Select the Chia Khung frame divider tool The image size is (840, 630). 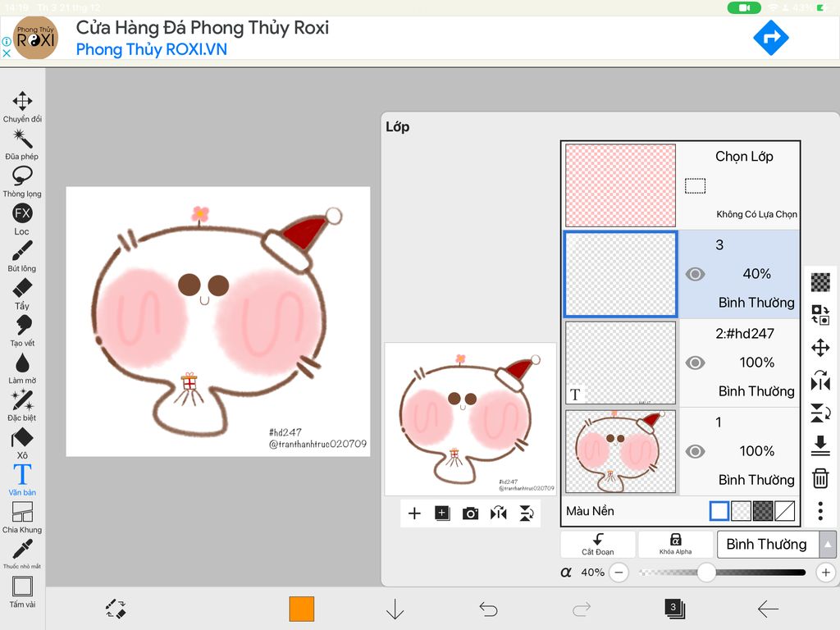coord(22,518)
